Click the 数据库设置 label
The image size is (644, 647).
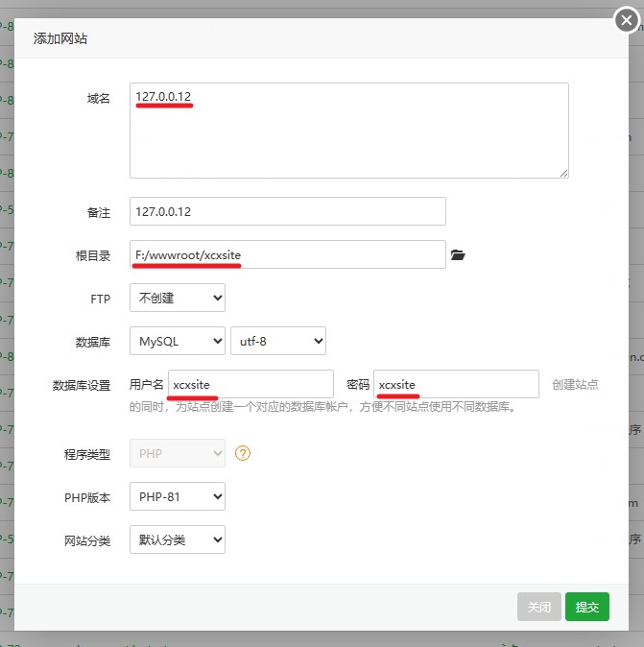(x=82, y=385)
